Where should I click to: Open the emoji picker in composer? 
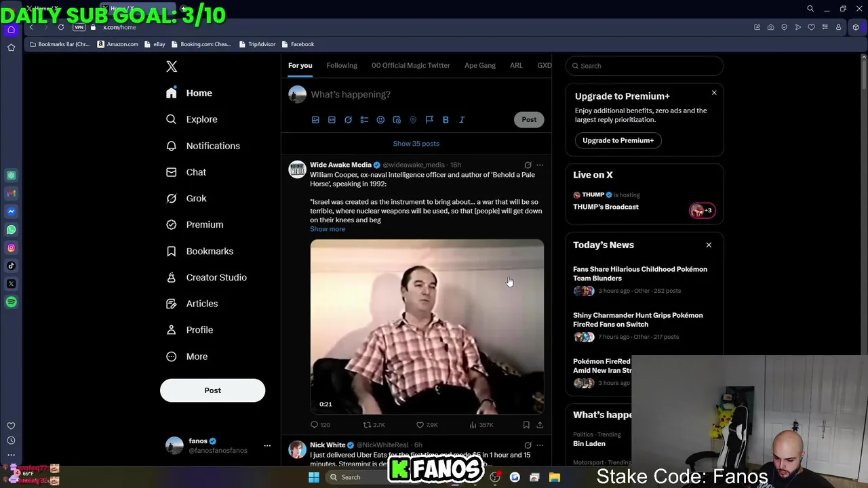pyautogui.click(x=380, y=120)
